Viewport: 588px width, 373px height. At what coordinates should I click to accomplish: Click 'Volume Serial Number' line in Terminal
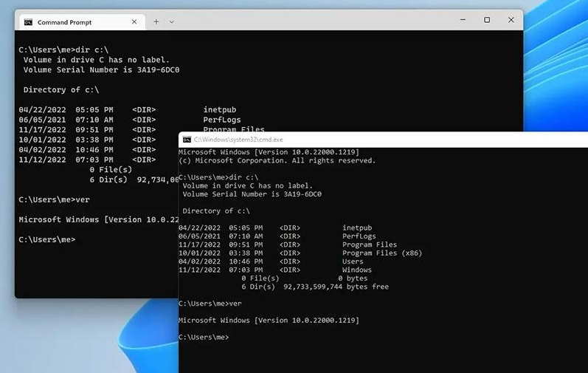click(101, 69)
